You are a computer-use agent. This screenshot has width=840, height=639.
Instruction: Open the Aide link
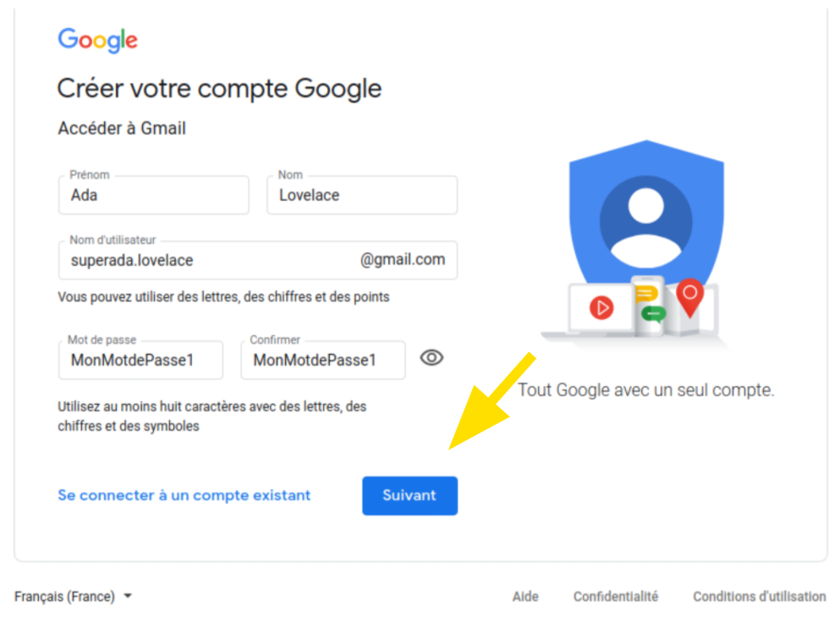click(525, 596)
